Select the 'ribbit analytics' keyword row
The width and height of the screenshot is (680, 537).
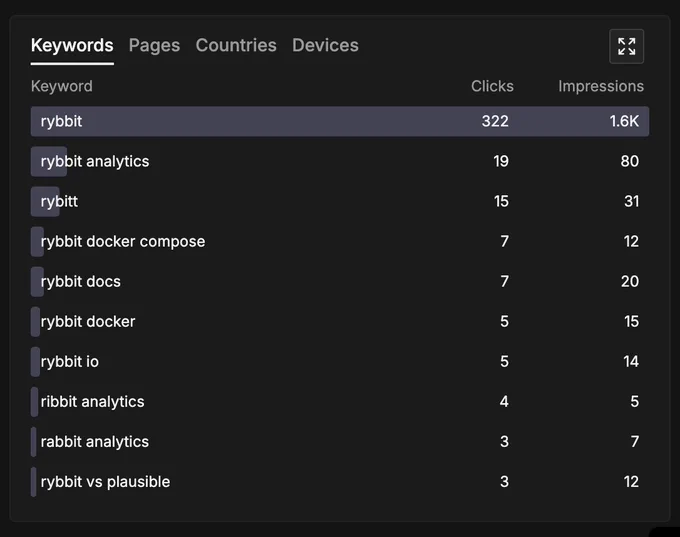340,402
